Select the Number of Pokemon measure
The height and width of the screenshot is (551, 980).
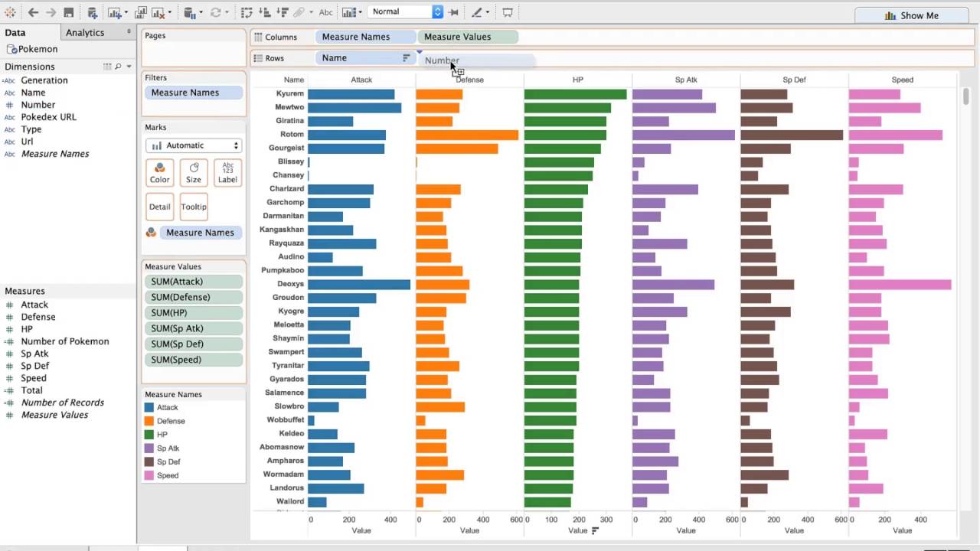point(65,341)
